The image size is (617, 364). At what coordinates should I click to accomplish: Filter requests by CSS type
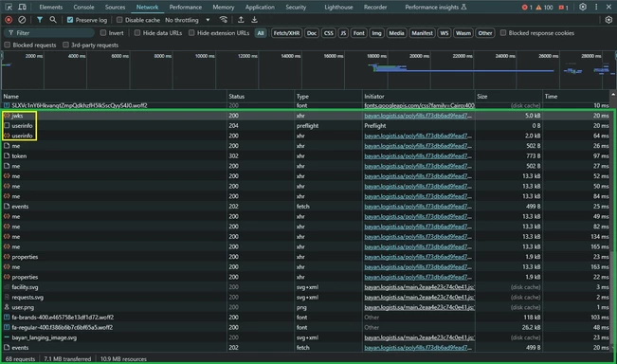pos(329,33)
